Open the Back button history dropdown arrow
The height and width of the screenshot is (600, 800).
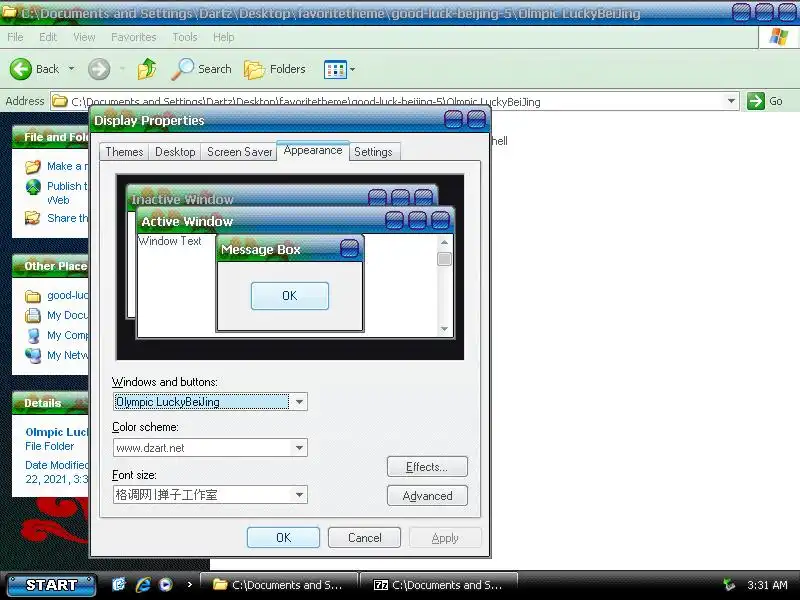pos(71,69)
